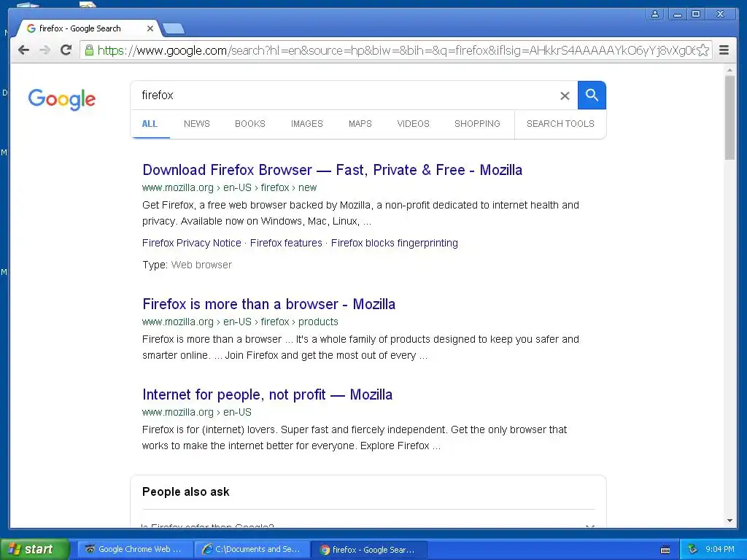Click the scrollbar down arrow
747x560 pixels.
tap(729, 521)
